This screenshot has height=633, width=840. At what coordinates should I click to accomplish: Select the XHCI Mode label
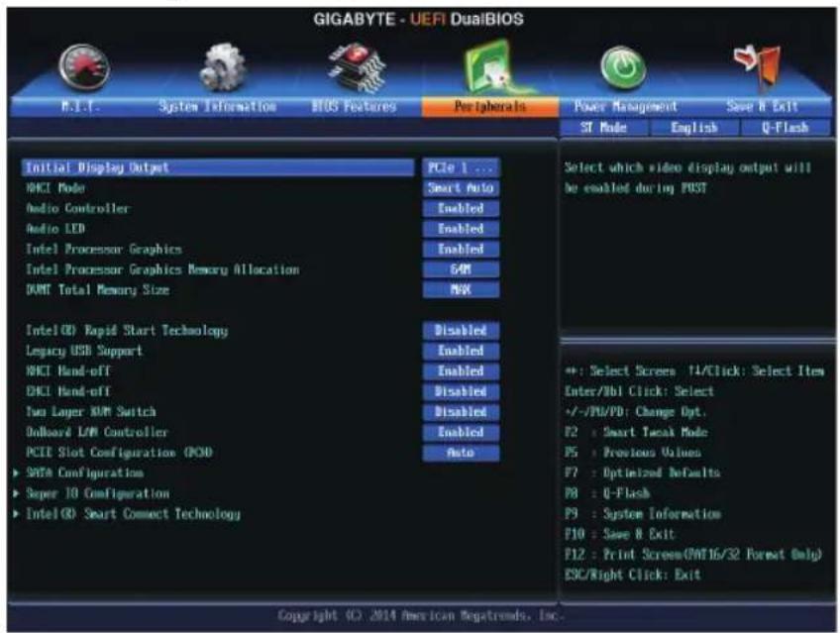click(x=55, y=188)
